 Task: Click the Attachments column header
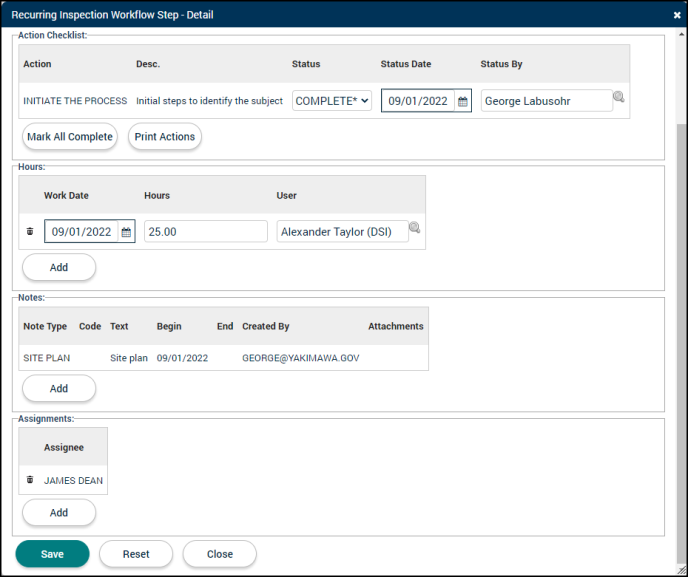395,326
